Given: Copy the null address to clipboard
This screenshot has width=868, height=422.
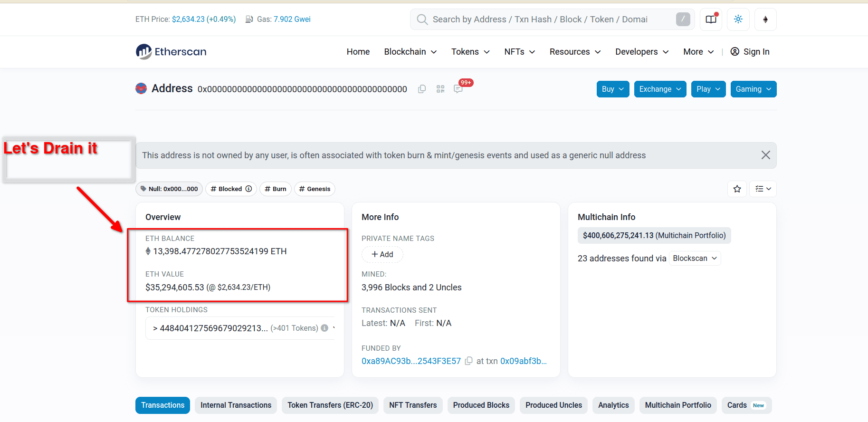Looking at the screenshot, I should coord(421,89).
